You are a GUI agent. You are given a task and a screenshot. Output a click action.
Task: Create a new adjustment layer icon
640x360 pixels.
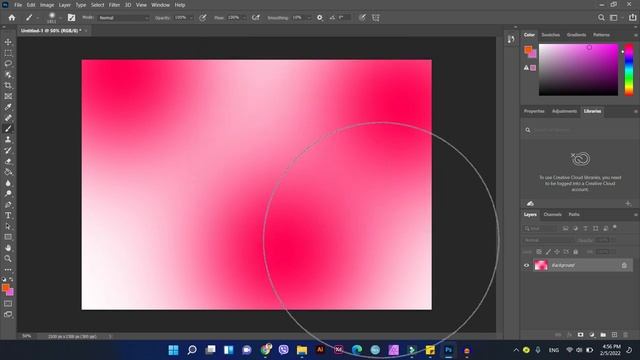pos(592,335)
